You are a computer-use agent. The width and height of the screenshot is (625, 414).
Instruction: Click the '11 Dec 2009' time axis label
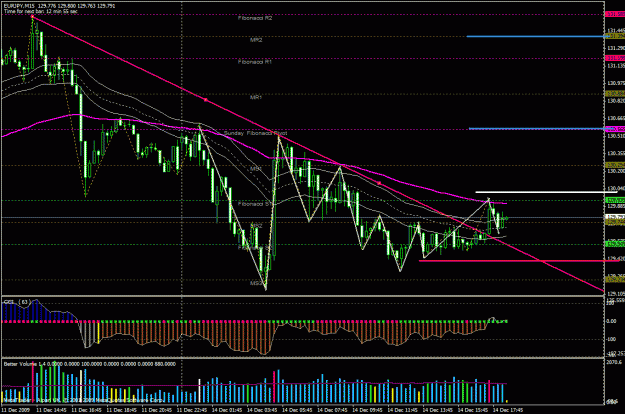coord(16,410)
